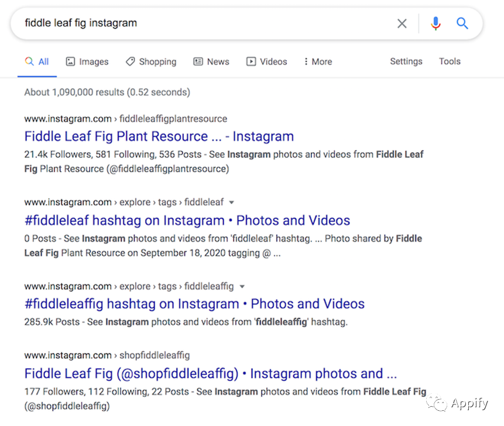Image resolution: width=504 pixels, height=426 pixels.
Task: Select the Shopping tag icon
Action: (x=130, y=61)
